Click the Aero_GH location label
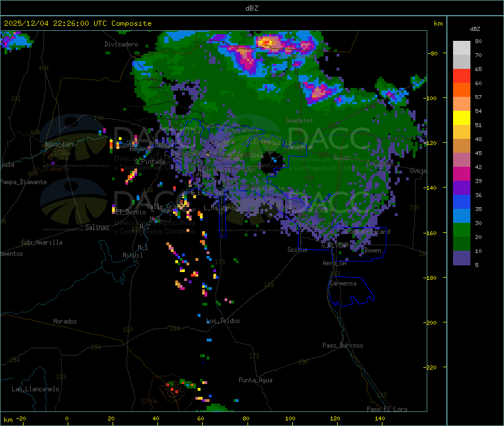This screenshot has height=426, width=504. click(335, 263)
